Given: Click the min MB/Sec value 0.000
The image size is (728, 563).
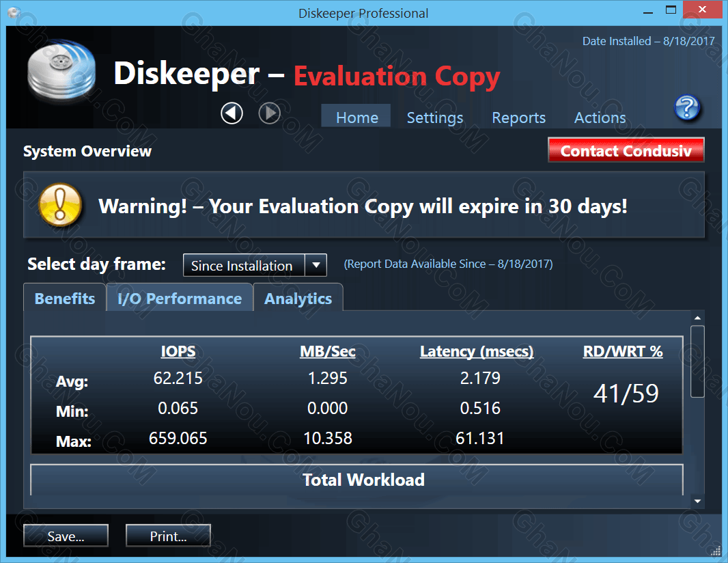Looking at the screenshot, I should point(327,409).
